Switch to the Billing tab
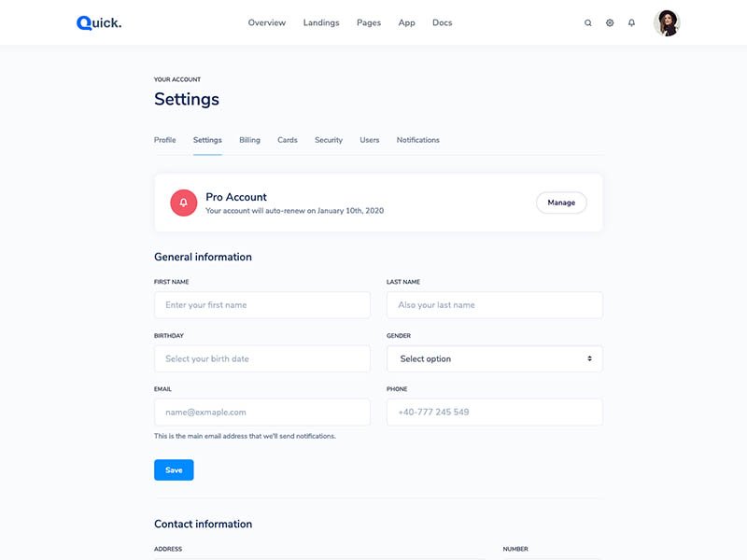 (249, 140)
